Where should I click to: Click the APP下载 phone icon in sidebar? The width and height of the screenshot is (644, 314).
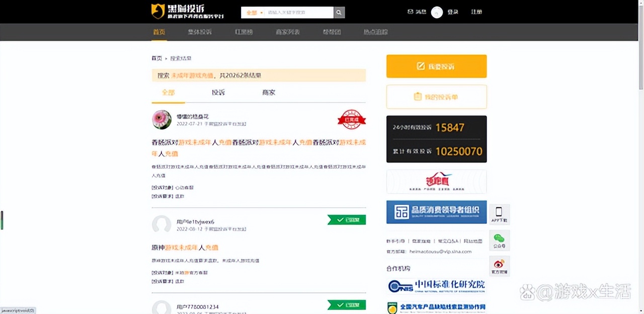[499, 213]
